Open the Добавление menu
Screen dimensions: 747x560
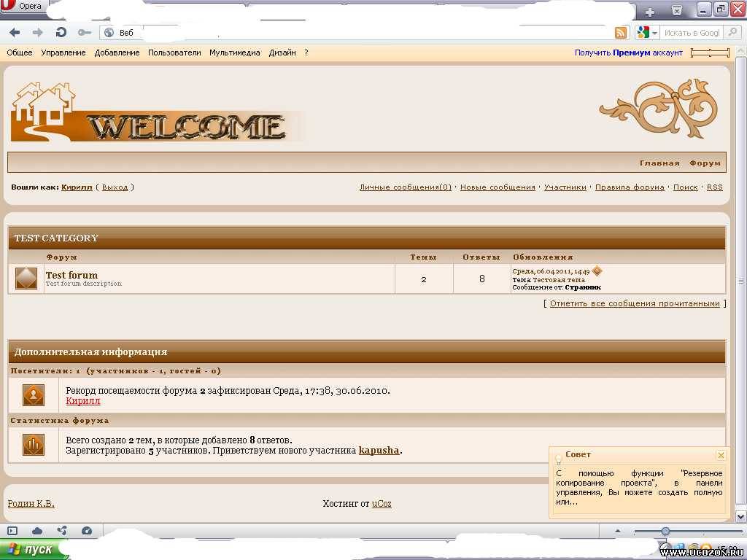(x=117, y=52)
